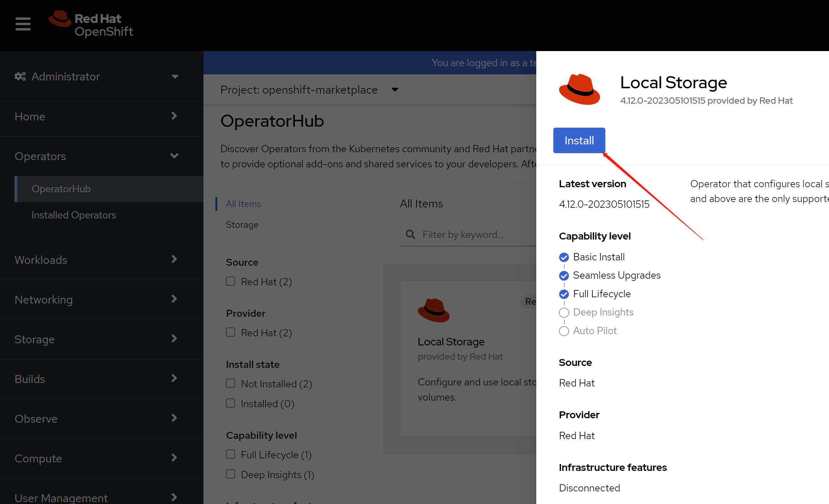
Task: Click the Local Storage card red hat icon
Action: [433, 310]
